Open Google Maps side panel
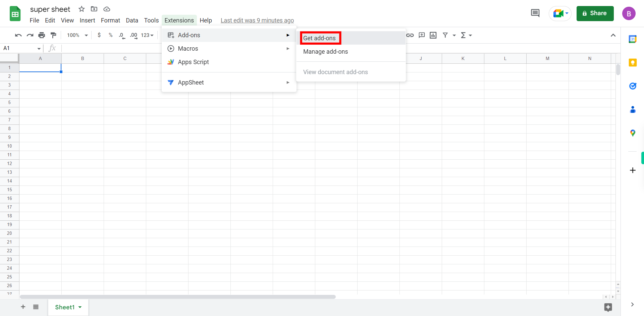 (x=633, y=133)
